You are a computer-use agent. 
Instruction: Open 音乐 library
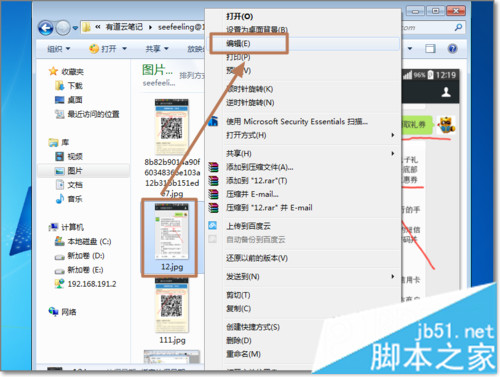tap(69, 199)
